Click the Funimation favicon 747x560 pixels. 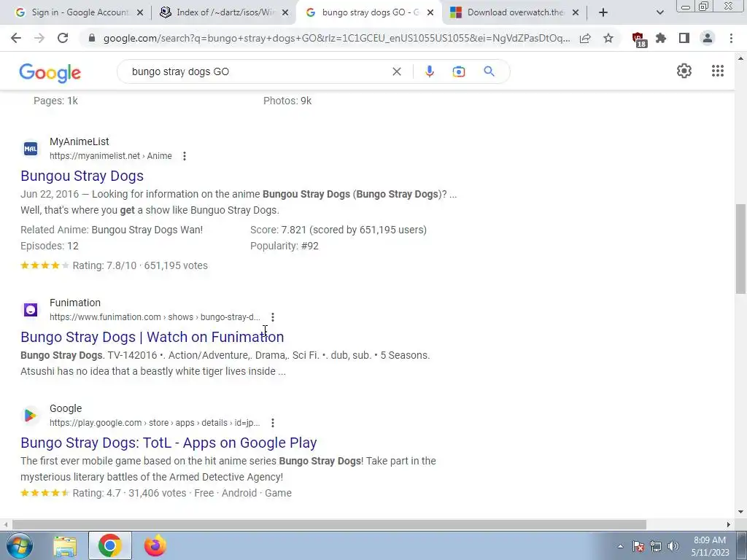coord(31,310)
